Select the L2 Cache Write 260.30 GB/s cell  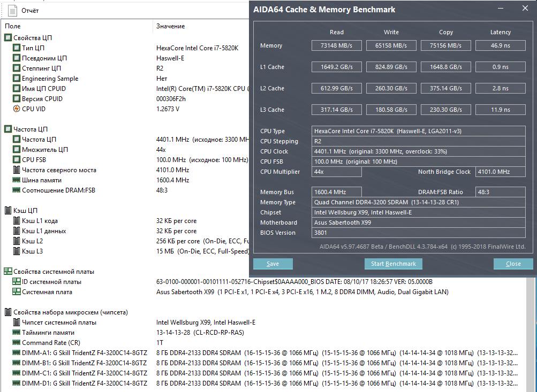391,88
